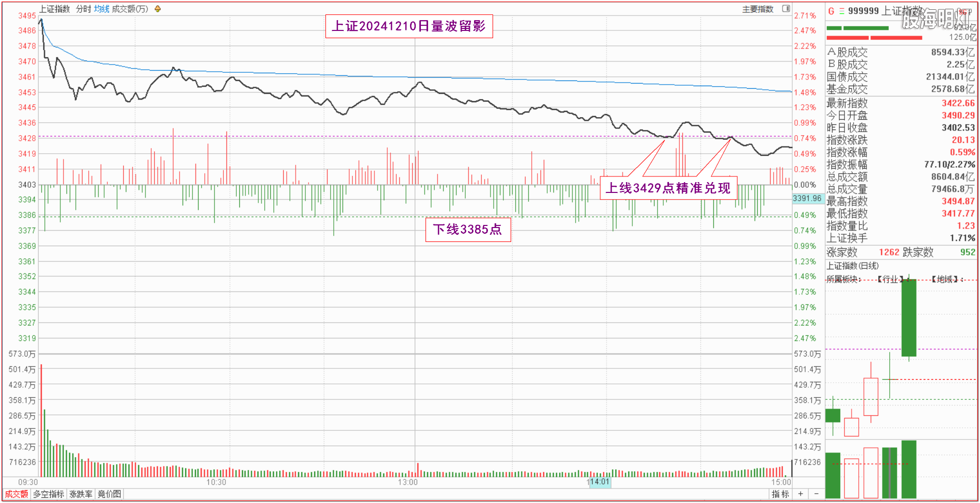
Task: Select the 999999 上证指数 header
Action: (x=885, y=11)
